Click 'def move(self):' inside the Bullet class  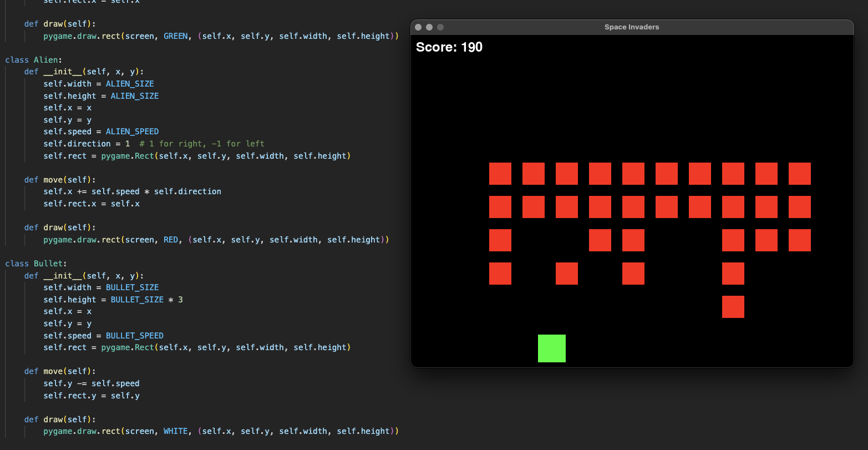tap(60, 371)
